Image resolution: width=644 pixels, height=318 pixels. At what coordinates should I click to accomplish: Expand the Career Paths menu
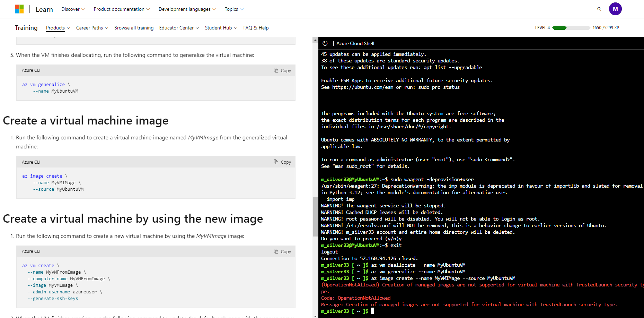(x=92, y=28)
